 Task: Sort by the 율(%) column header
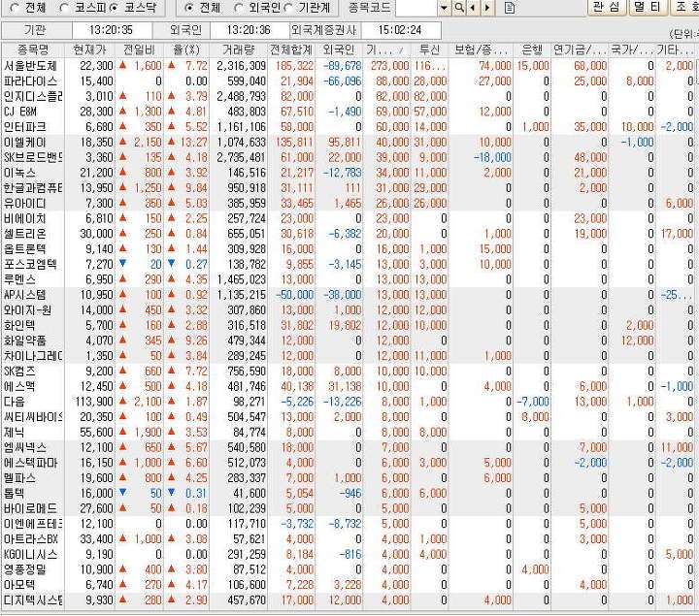coord(186,49)
